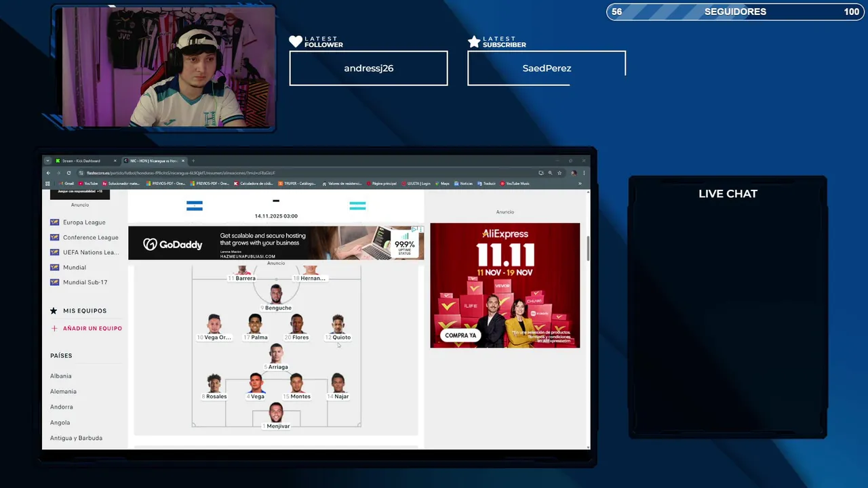This screenshot has height=488, width=868.
Task: Click player Arriaga number 5
Action: tap(276, 357)
